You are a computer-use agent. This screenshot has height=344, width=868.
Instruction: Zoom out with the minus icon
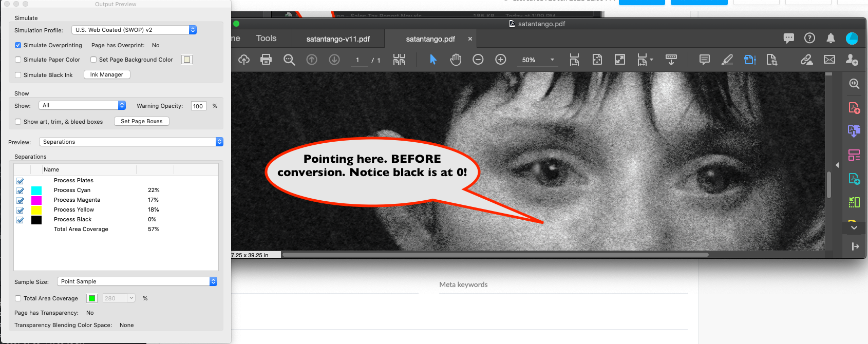(478, 60)
